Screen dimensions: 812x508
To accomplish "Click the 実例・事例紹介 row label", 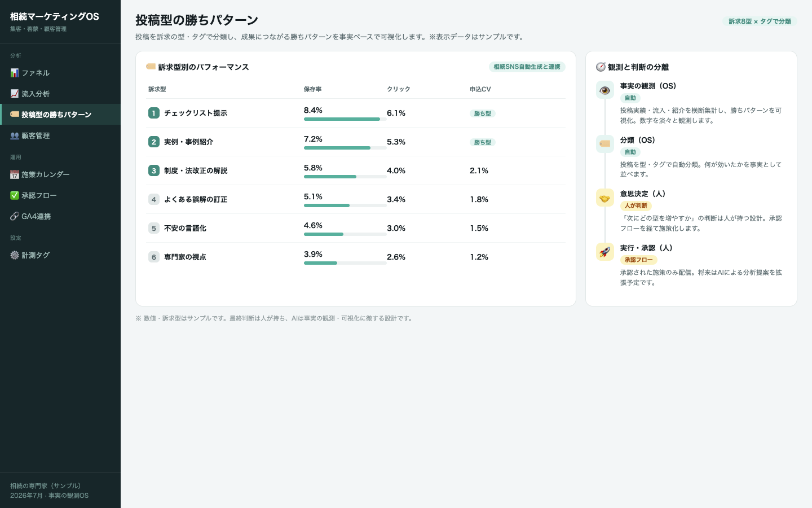I will 188,142.
